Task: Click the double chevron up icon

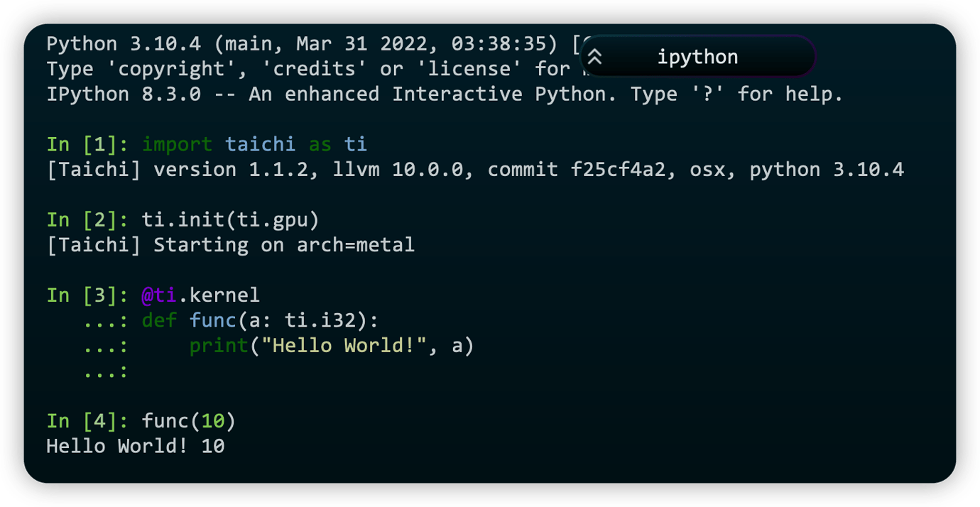Action: click(x=595, y=57)
